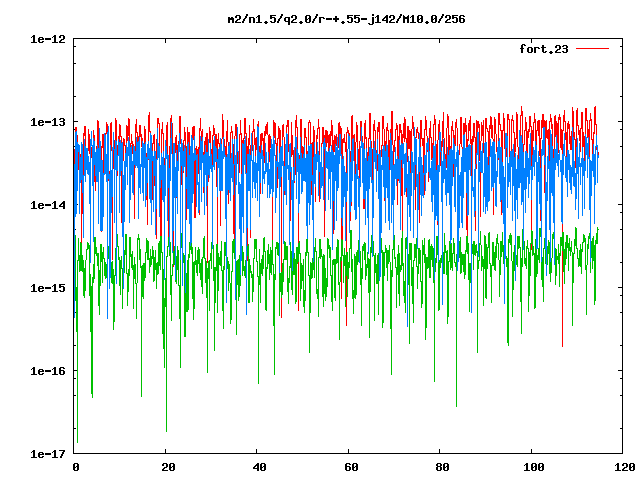The height and width of the screenshot is (480, 640).
Task: Click the x-axis label 40
Action: click(x=260, y=467)
